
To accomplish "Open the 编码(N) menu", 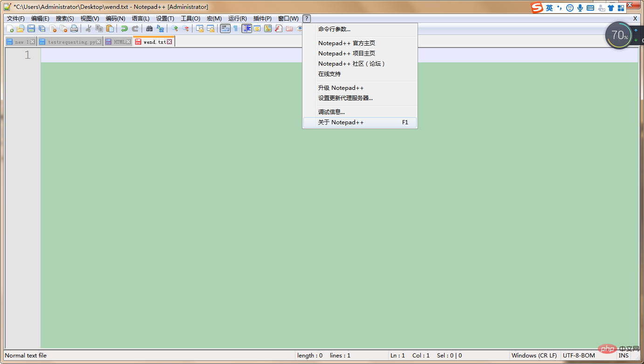I will 115,19.
